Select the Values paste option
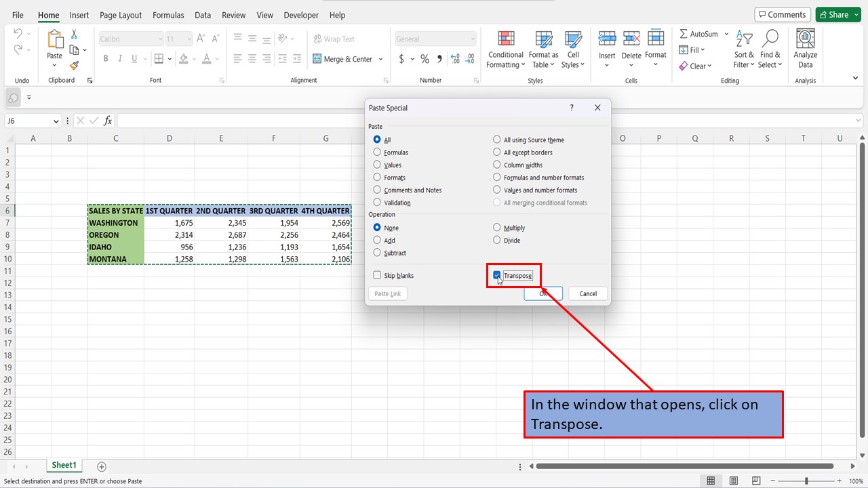The width and height of the screenshot is (868, 488). pyautogui.click(x=377, y=165)
